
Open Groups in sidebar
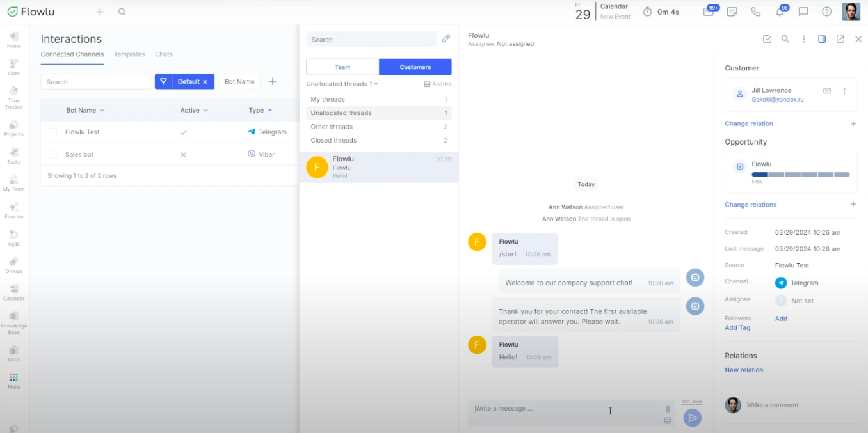[14, 265]
